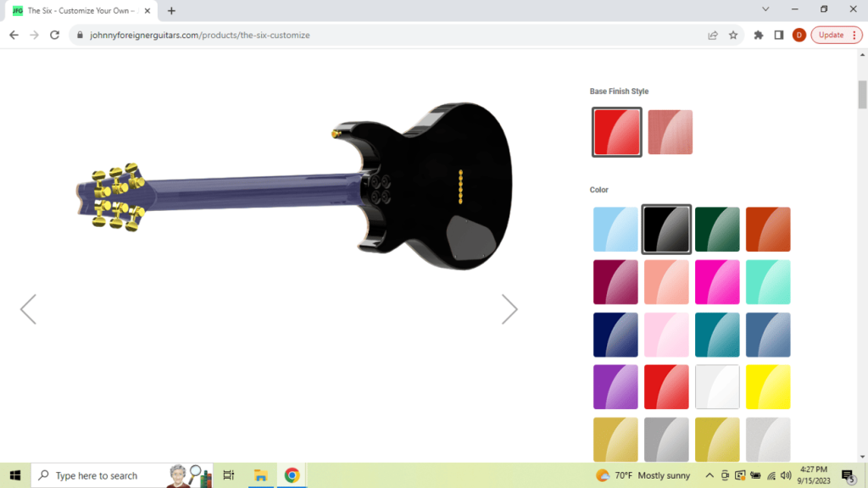Click the share page icon in address bar
Image resolution: width=868 pixels, height=488 pixels.
pyautogui.click(x=713, y=35)
